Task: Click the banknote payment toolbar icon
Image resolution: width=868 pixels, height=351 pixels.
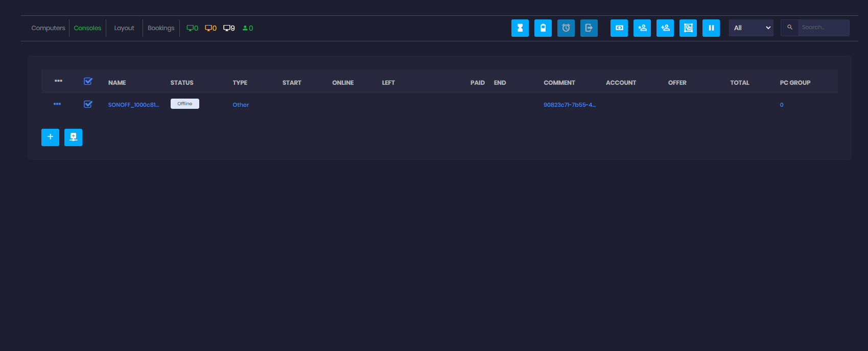Action: pos(619,28)
